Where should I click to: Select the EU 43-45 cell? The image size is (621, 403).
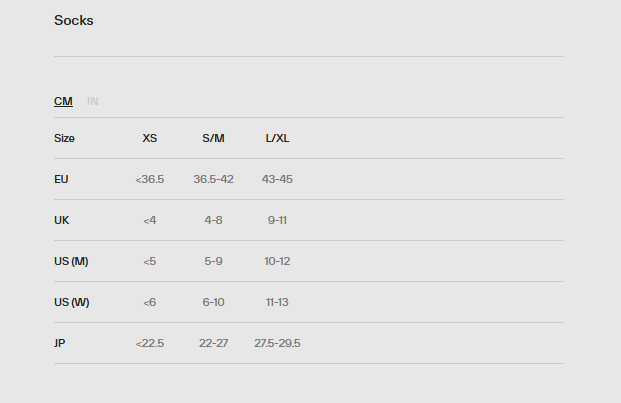pos(277,179)
